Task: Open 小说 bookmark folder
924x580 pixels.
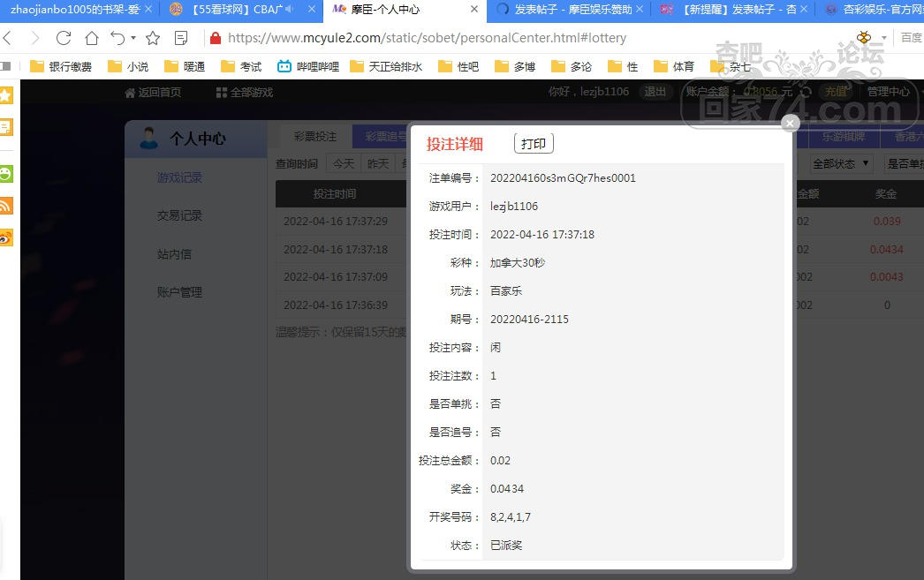Action: [128, 66]
